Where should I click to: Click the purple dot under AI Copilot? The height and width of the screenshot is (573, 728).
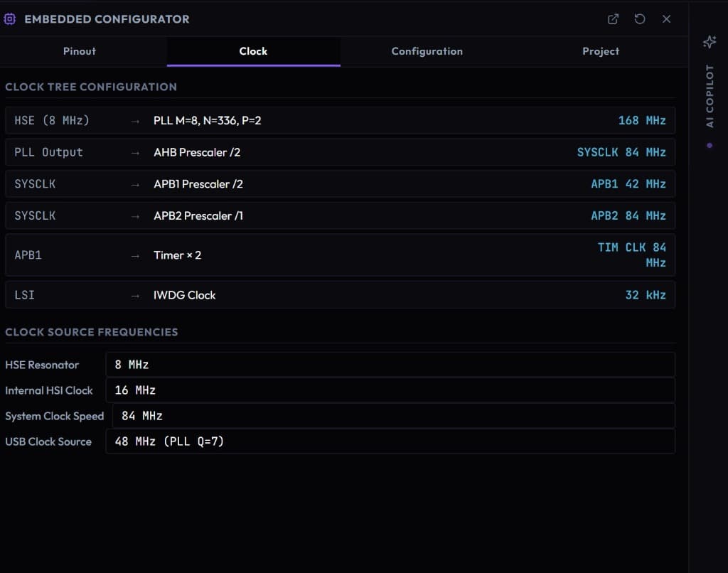[710, 145]
